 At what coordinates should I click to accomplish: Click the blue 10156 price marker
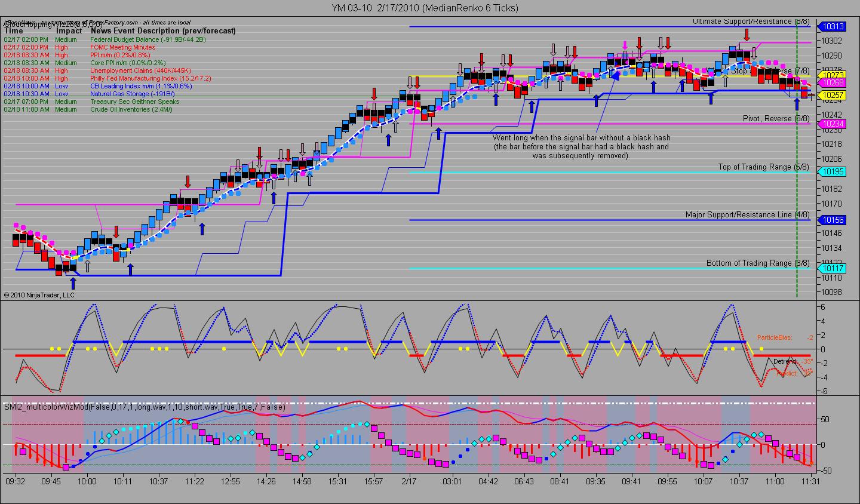832,220
